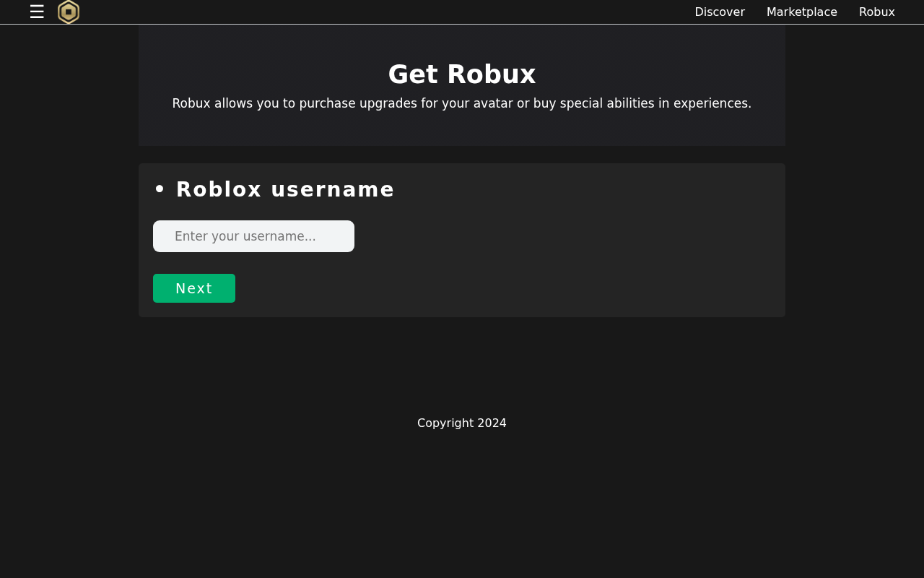Click the green Next button

coord(194,288)
